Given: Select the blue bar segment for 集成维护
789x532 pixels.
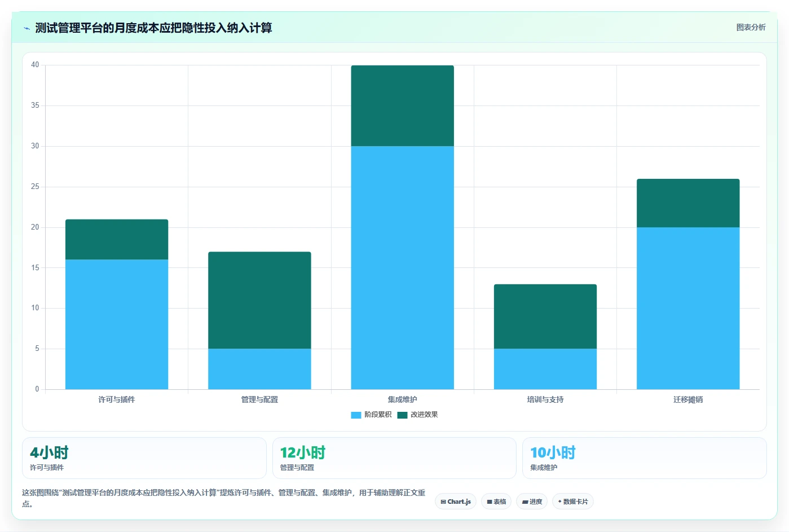Looking at the screenshot, I should pos(402,267).
